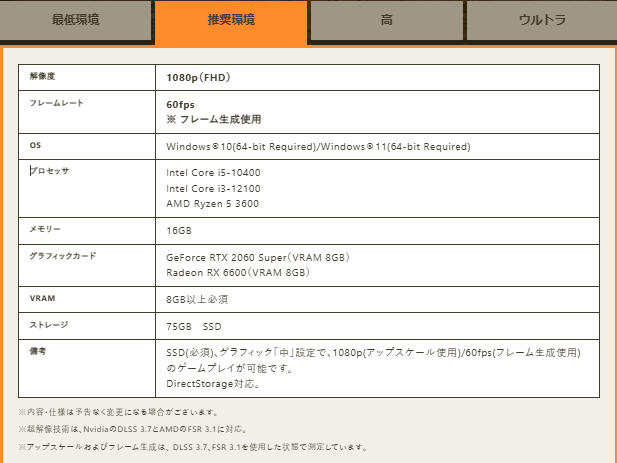Click the 解像度 row label
617x463 pixels.
[44, 77]
